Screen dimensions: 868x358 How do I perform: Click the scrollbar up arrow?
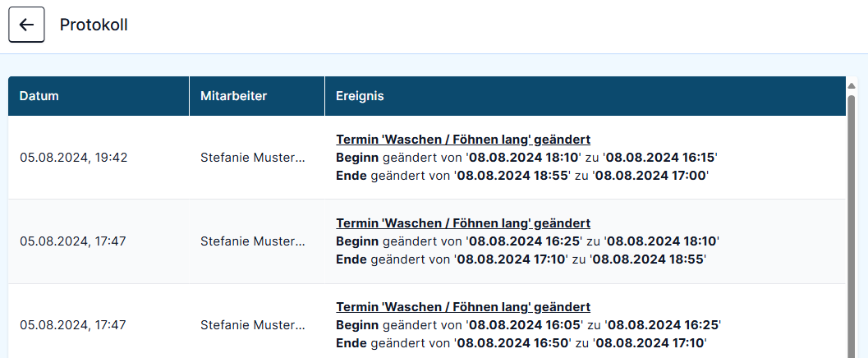pos(852,85)
